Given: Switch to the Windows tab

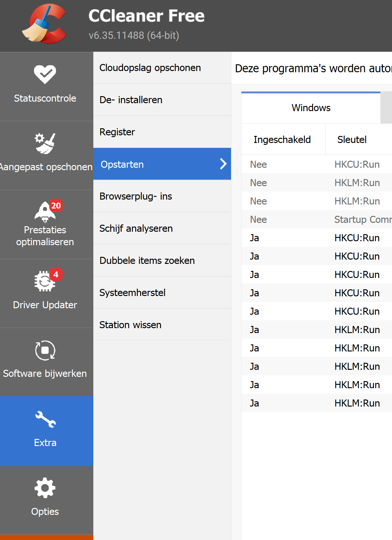Looking at the screenshot, I should 311,108.
